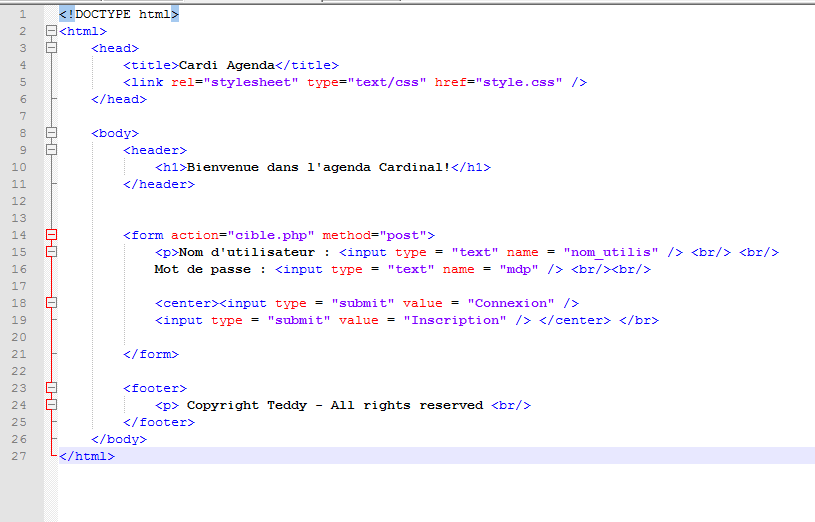Click the "Connexion" value string

coord(510,303)
